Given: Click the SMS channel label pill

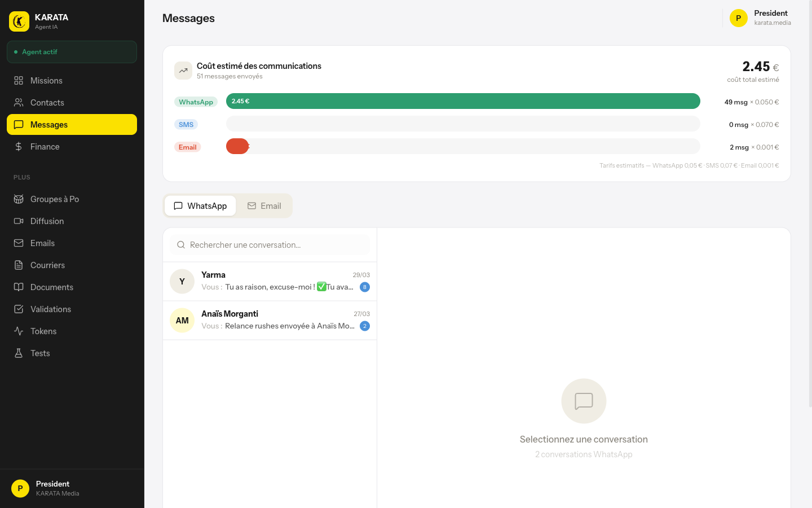Looking at the screenshot, I should click(186, 125).
